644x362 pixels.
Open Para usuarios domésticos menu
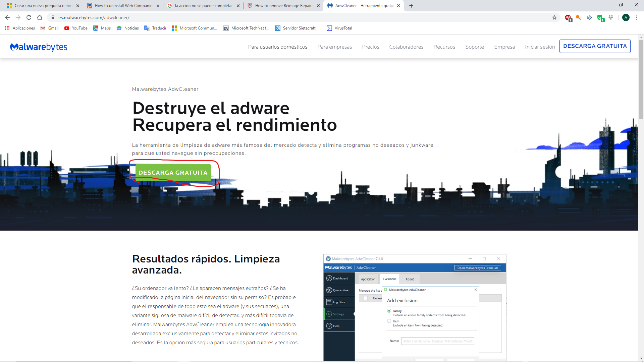[x=278, y=47]
